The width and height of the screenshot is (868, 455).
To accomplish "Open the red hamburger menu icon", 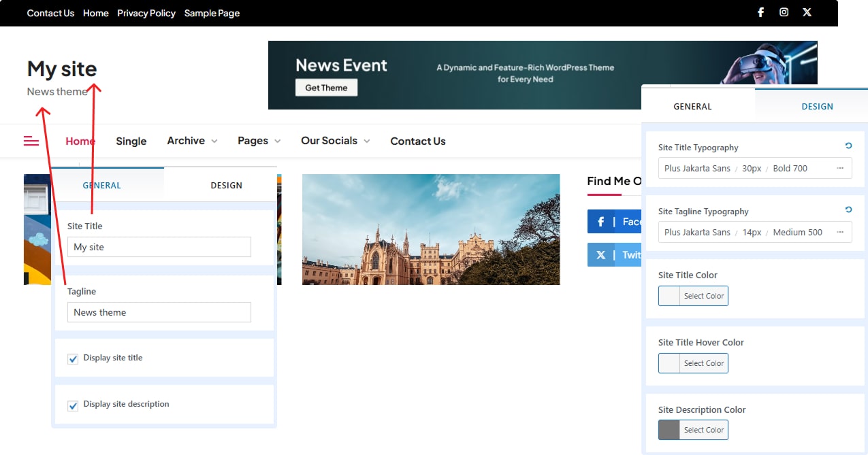I will [31, 141].
